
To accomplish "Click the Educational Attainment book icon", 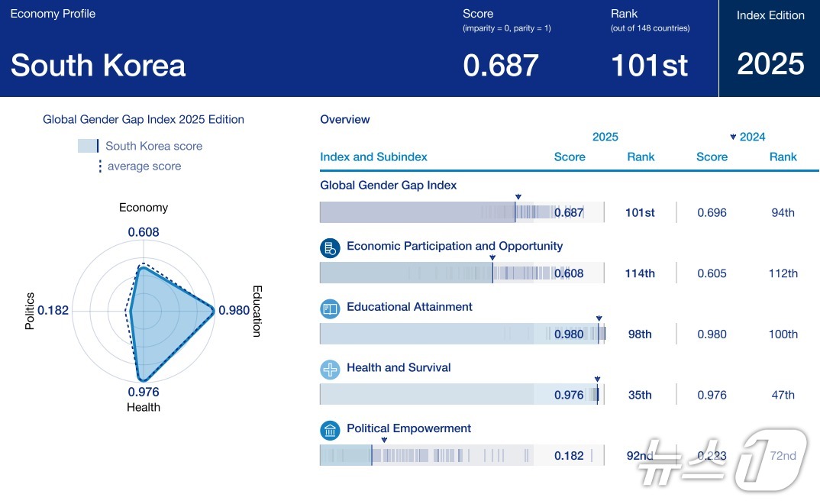I will pos(330,309).
